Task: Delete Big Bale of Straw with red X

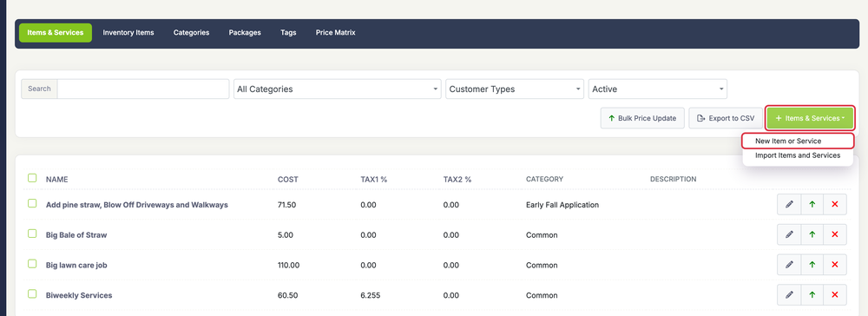Action: [x=835, y=234]
